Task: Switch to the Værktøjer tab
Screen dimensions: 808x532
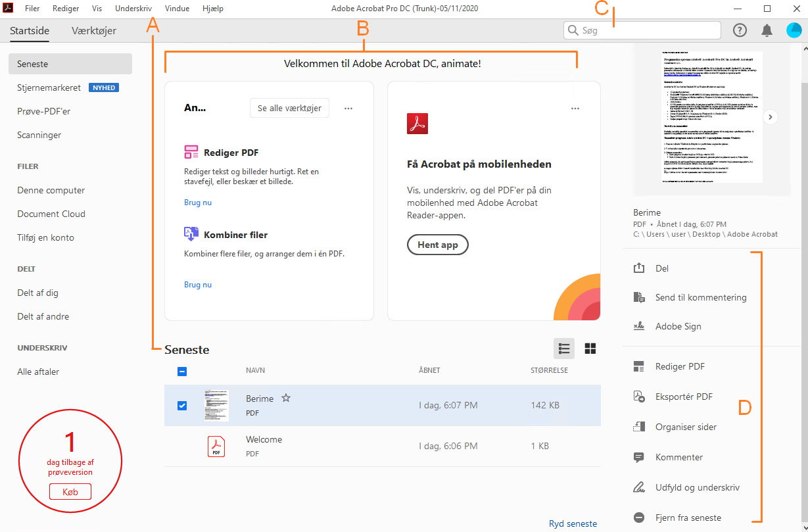Action: pyautogui.click(x=95, y=30)
